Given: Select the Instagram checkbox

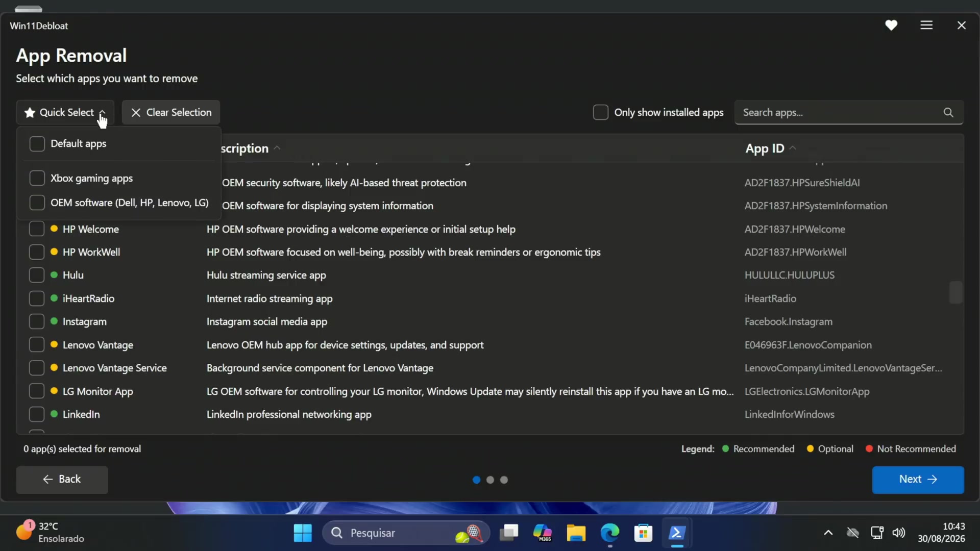Looking at the screenshot, I should 37,321.
